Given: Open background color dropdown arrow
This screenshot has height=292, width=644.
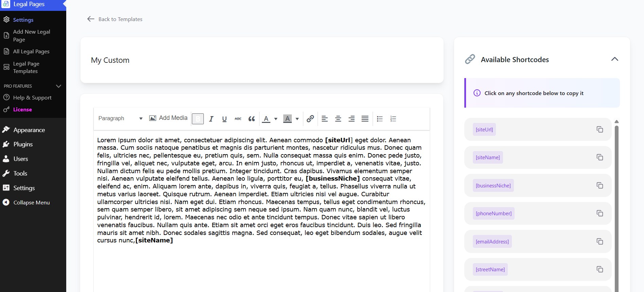Looking at the screenshot, I should pos(297,119).
